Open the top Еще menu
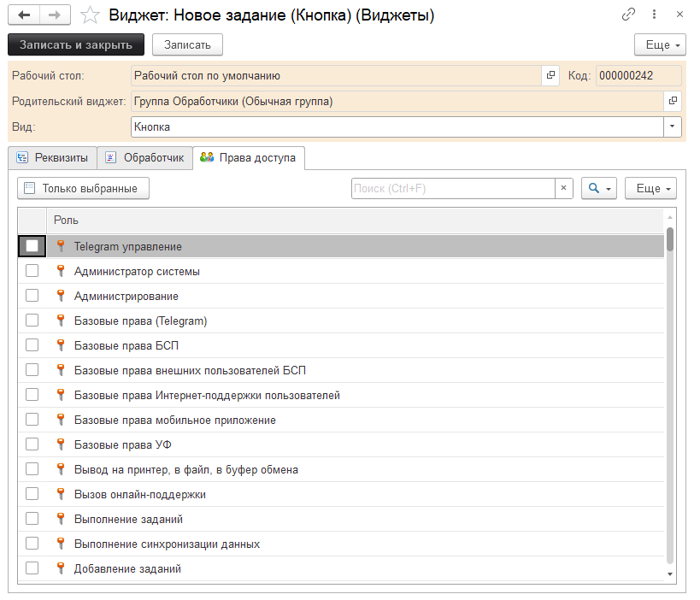 660,44
